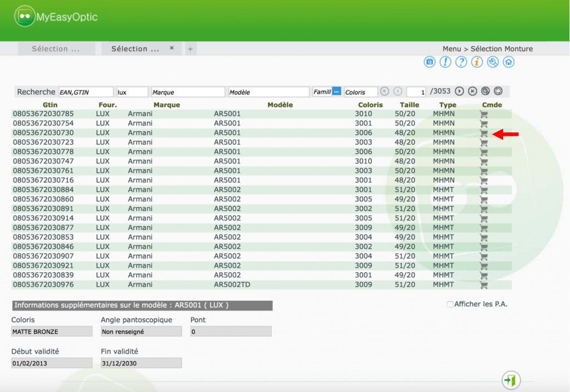The image size is (570, 392).
Task: Click the Menu breadcrumb link
Action: pos(451,49)
